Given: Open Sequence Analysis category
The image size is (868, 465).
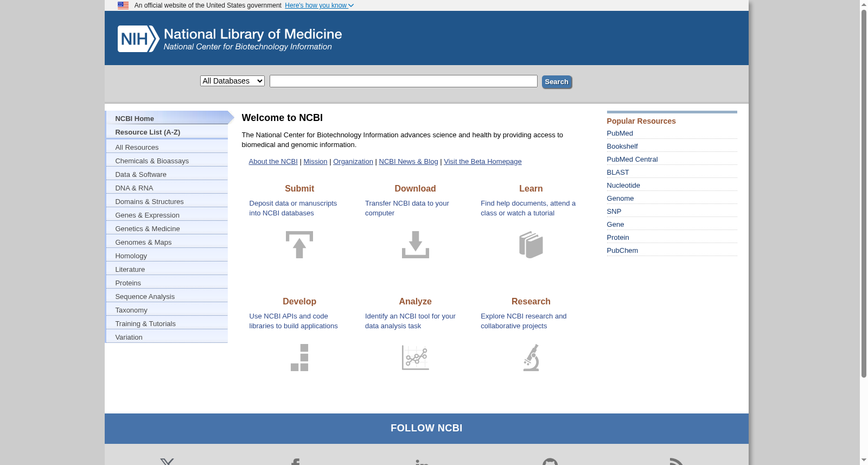Looking at the screenshot, I should (167, 296).
